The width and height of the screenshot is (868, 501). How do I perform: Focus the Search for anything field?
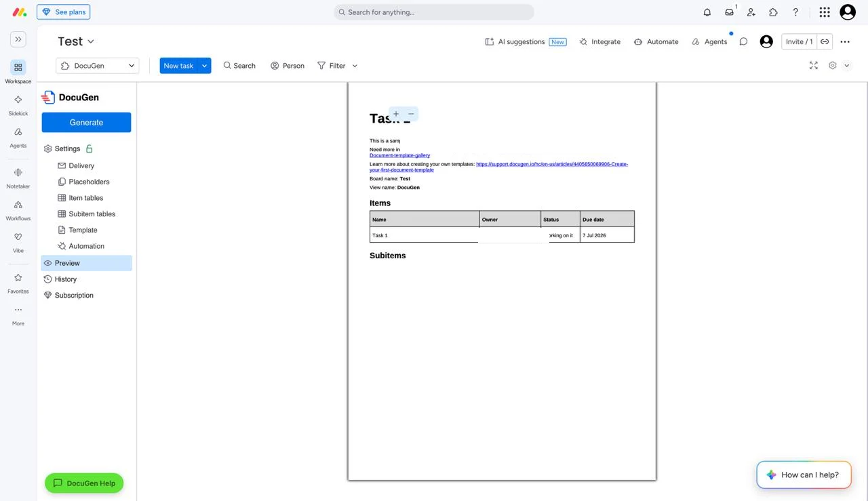[x=434, y=12]
